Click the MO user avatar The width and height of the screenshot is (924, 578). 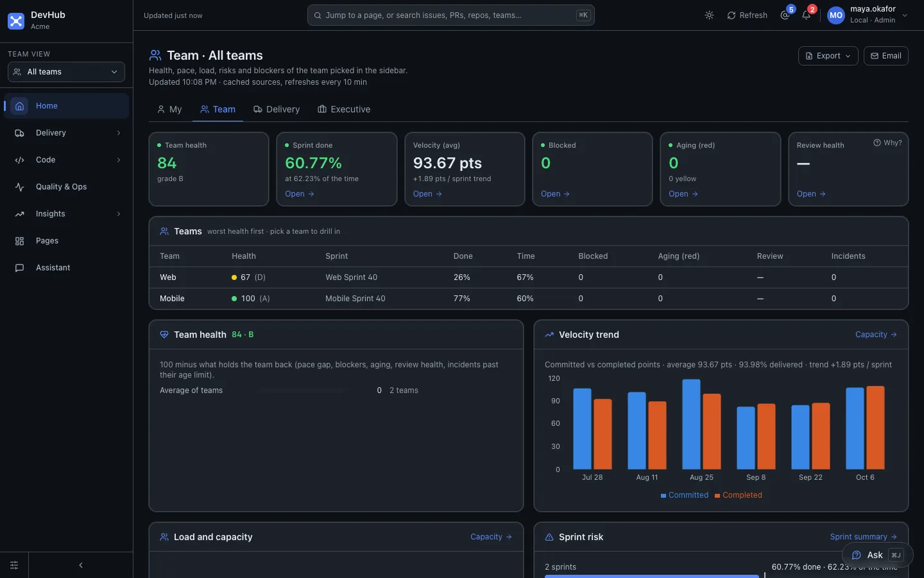(x=836, y=15)
